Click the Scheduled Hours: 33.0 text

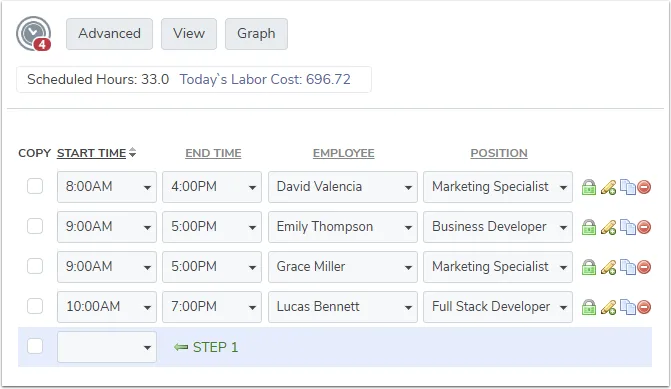98,79
